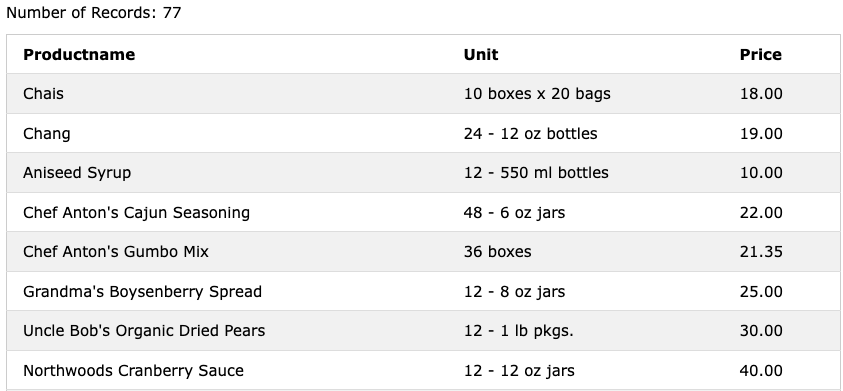The image size is (843, 391).
Task: Select the 24 - 12 oz bottles cell
Action: (530, 133)
